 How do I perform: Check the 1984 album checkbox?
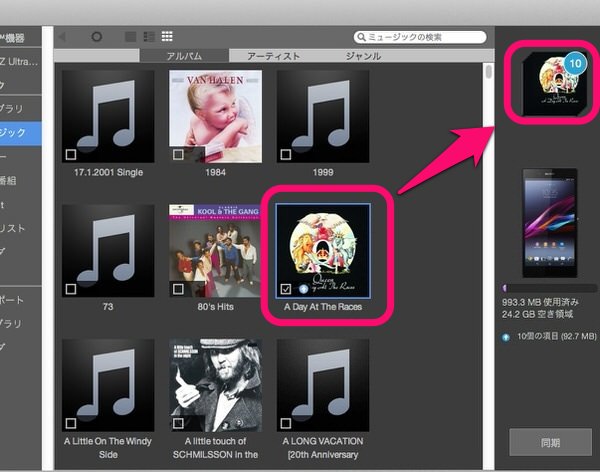178,155
